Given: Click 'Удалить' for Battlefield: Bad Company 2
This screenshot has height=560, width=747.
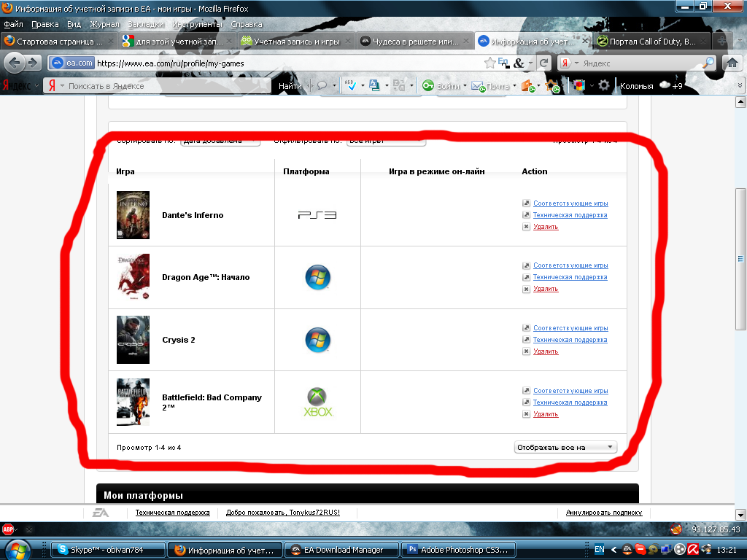Looking at the screenshot, I should tap(546, 414).
